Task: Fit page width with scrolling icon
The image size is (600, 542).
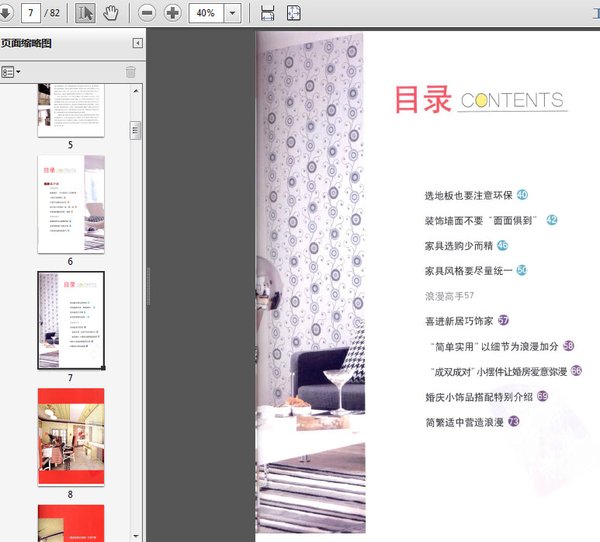Action: point(267,13)
